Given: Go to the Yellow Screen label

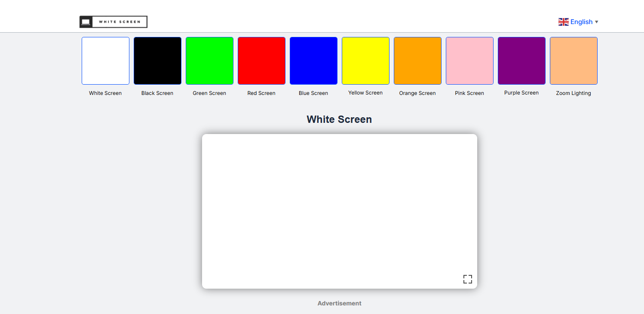Looking at the screenshot, I should click(365, 93).
